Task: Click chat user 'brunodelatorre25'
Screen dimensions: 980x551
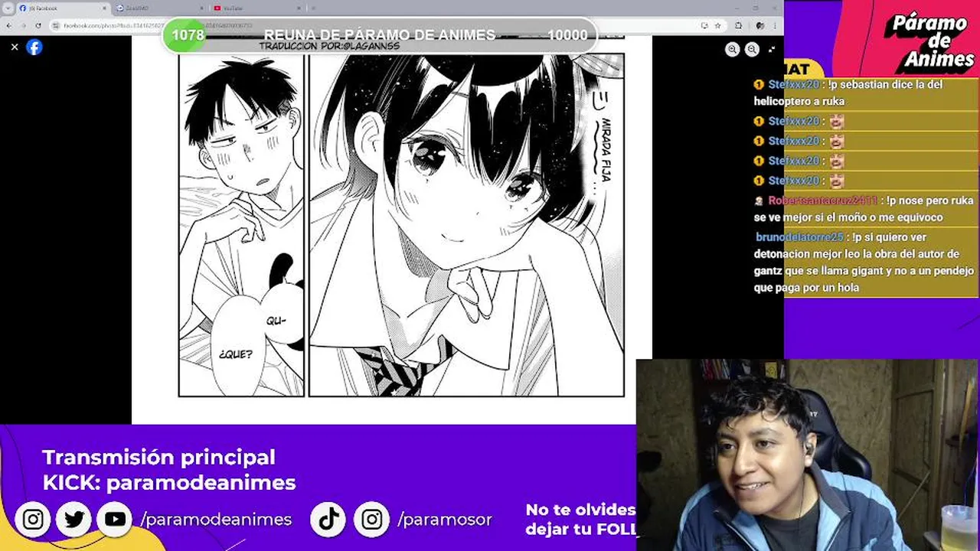Action: tap(799, 237)
